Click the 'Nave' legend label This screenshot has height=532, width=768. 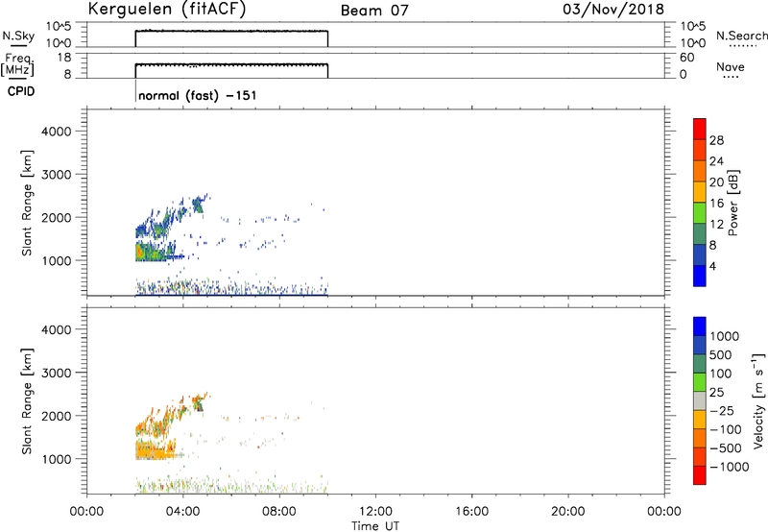[731, 67]
